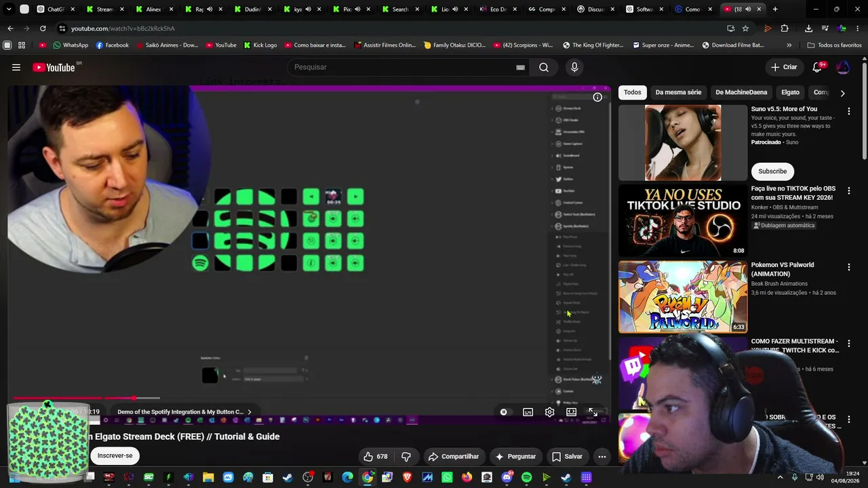
Task: Select the De MachineDaena chip
Action: pyautogui.click(x=741, y=92)
